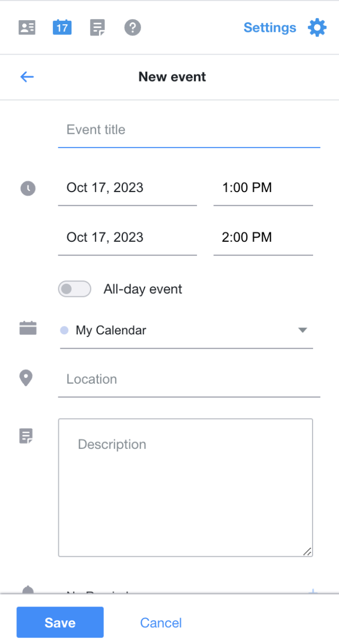Save the new event
Viewport: 339px width, 644px height.
pyautogui.click(x=60, y=622)
